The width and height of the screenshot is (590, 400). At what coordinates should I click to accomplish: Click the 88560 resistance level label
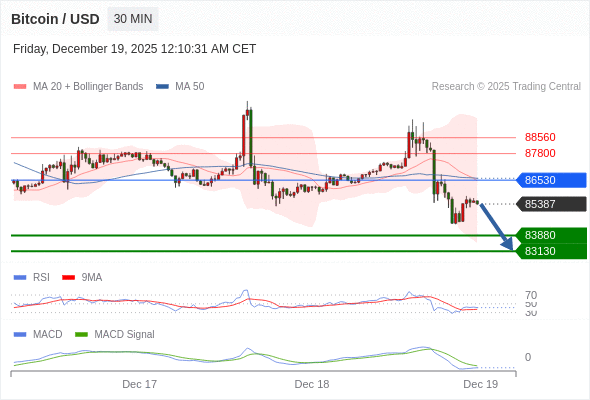coord(540,137)
